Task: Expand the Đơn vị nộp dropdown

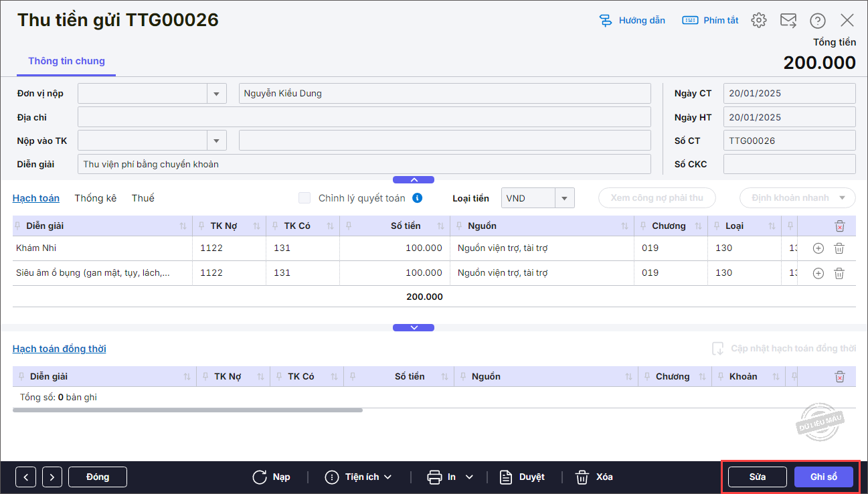Action: tap(216, 94)
